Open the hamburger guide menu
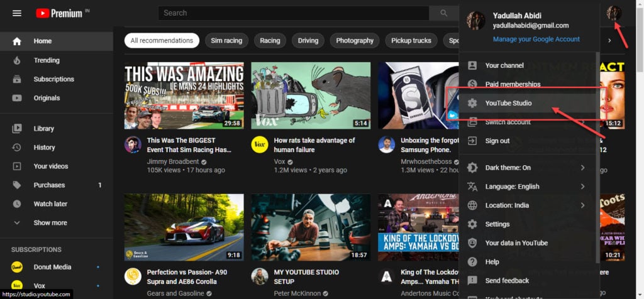The width and height of the screenshot is (644, 299). pyautogui.click(x=17, y=13)
